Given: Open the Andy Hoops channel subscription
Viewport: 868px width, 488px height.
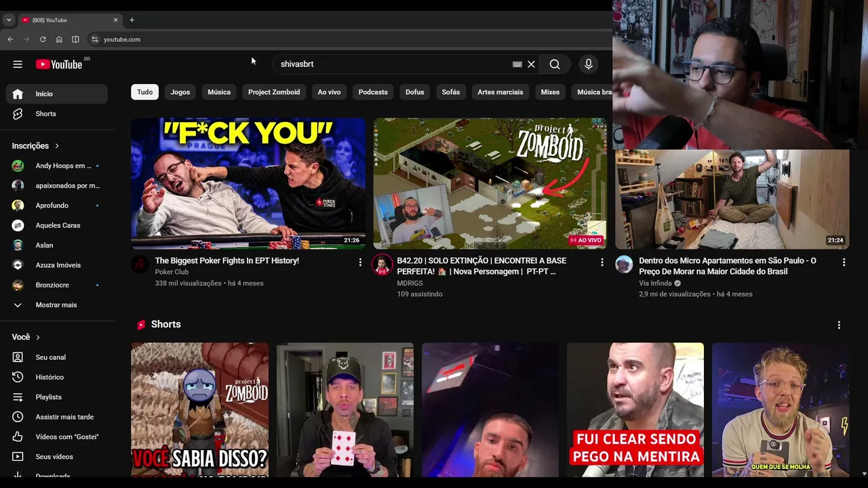Looking at the screenshot, I should [57, 165].
